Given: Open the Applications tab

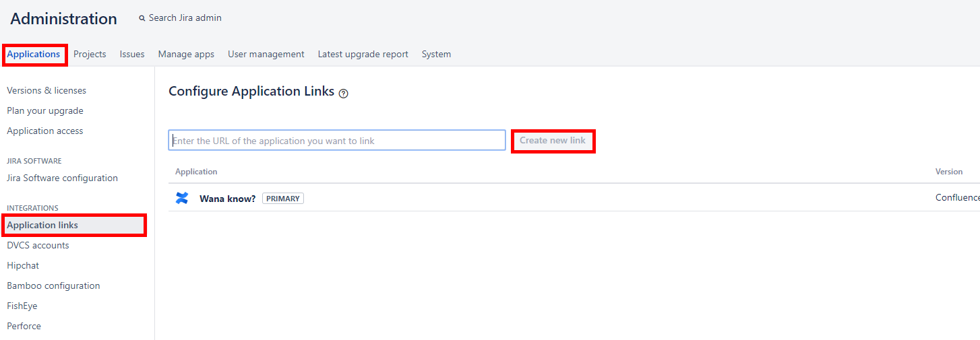Looking at the screenshot, I should click(x=34, y=54).
